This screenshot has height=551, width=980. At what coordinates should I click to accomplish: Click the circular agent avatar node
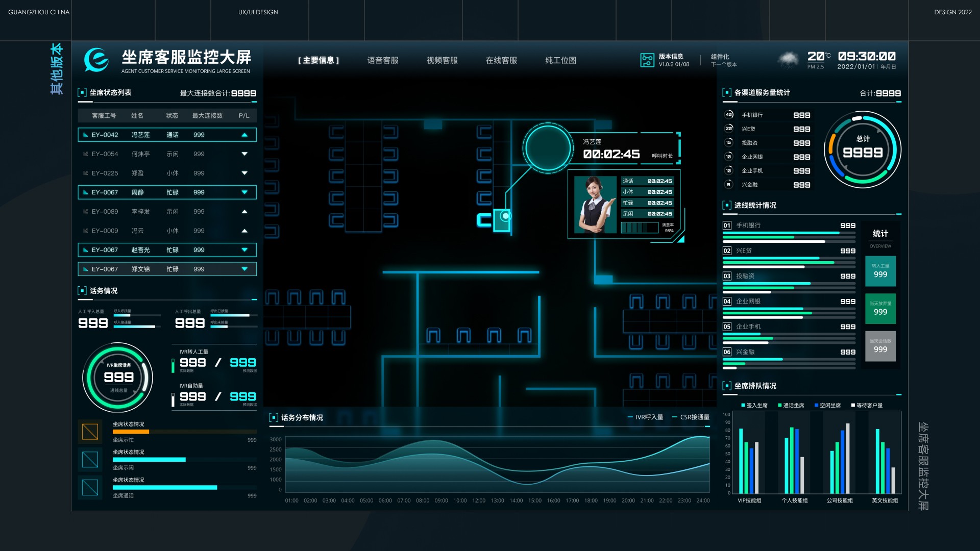coord(548,148)
